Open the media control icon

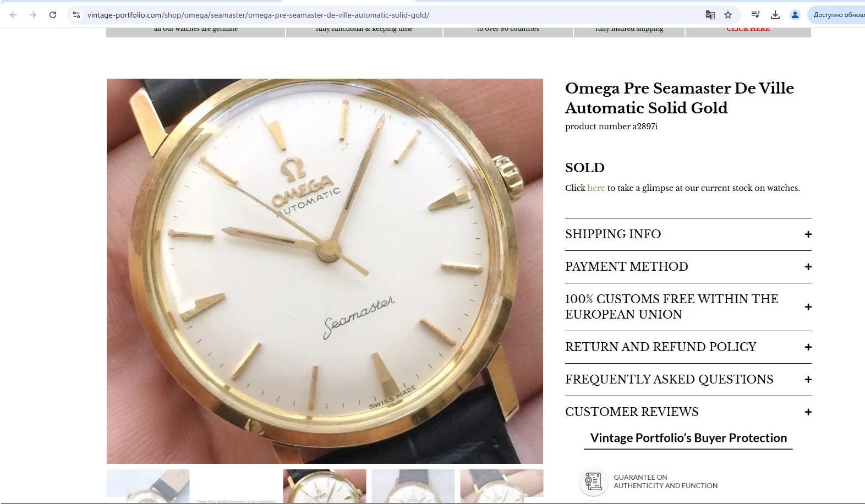click(755, 15)
